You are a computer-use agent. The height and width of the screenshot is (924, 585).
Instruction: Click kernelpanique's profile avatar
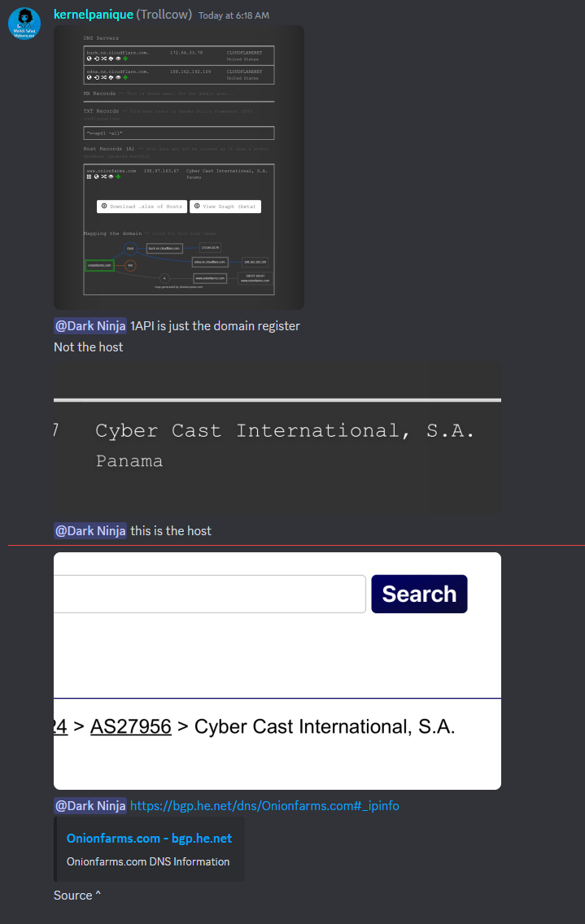24,24
